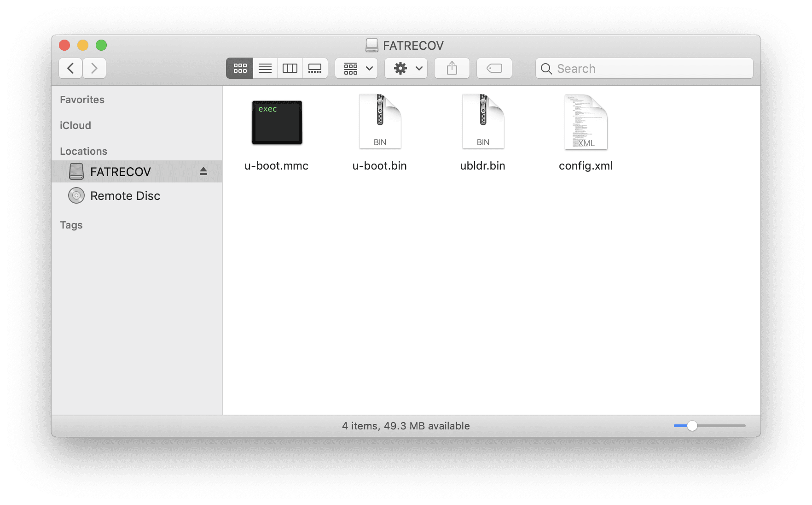The image size is (812, 505).
Task: Minimize the Finder window
Action: tap(83, 45)
